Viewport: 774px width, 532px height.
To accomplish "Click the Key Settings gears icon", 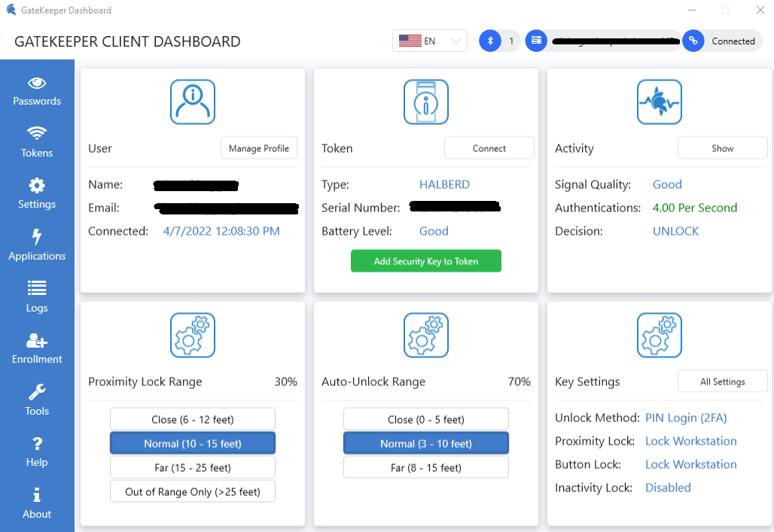I will pyautogui.click(x=660, y=336).
